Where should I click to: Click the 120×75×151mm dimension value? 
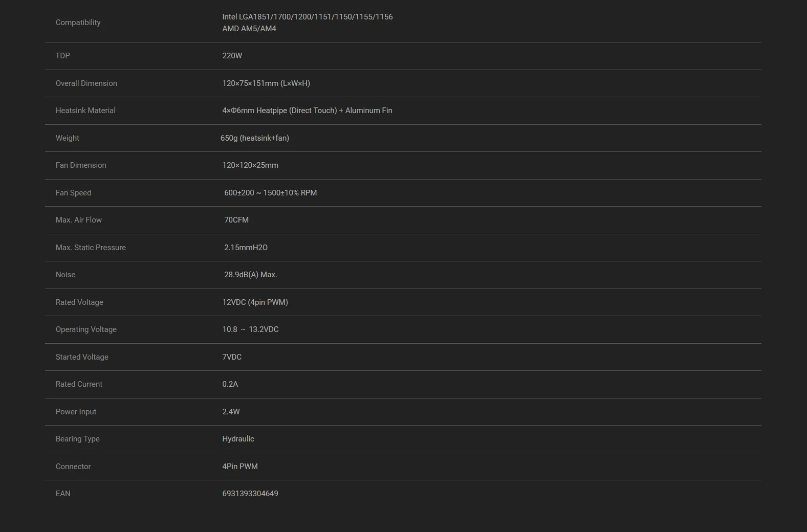pyautogui.click(x=266, y=83)
